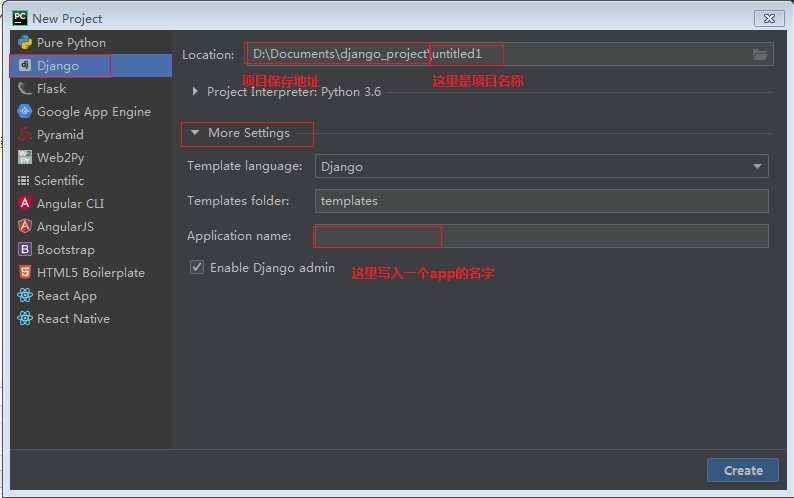This screenshot has height=498, width=794.
Task: Expand the Project Interpreter section
Action: [195, 91]
